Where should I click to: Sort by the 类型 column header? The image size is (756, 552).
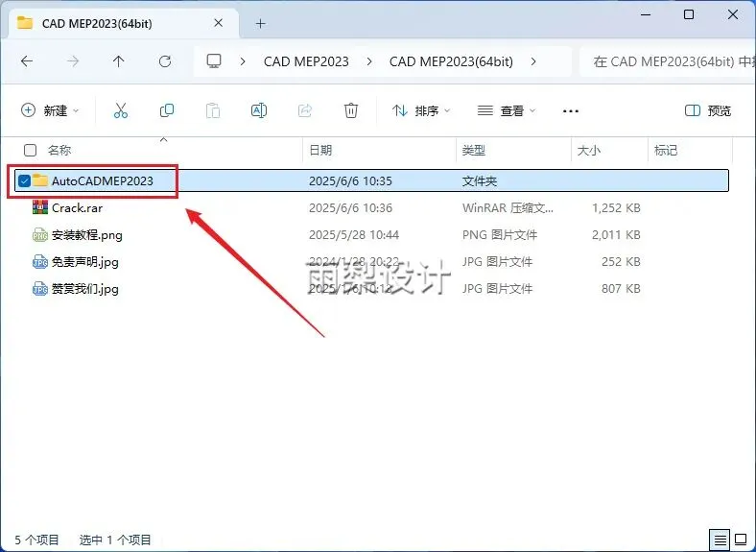(474, 151)
